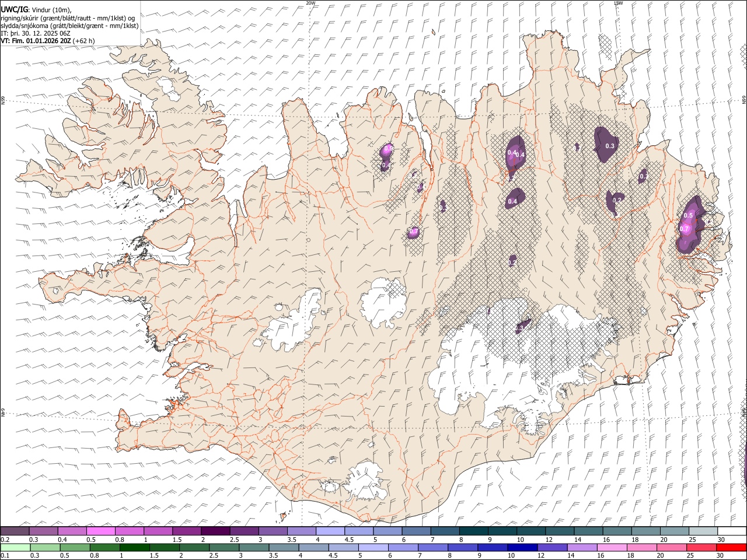Image resolution: width=747 pixels, height=560 pixels.
Task: Click the purple 0.3 snow patch in the northeast
Action: pos(607,144)
